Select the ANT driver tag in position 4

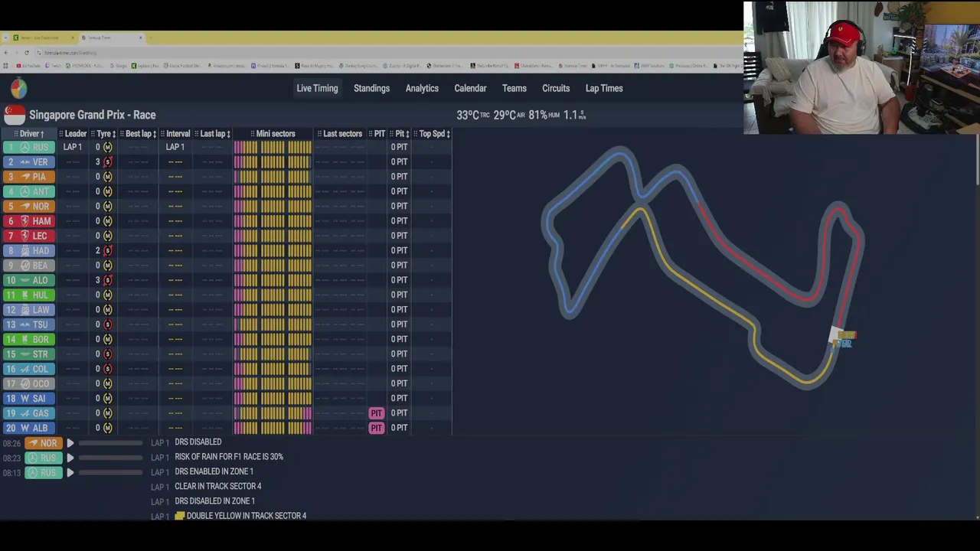coord(28,191)
